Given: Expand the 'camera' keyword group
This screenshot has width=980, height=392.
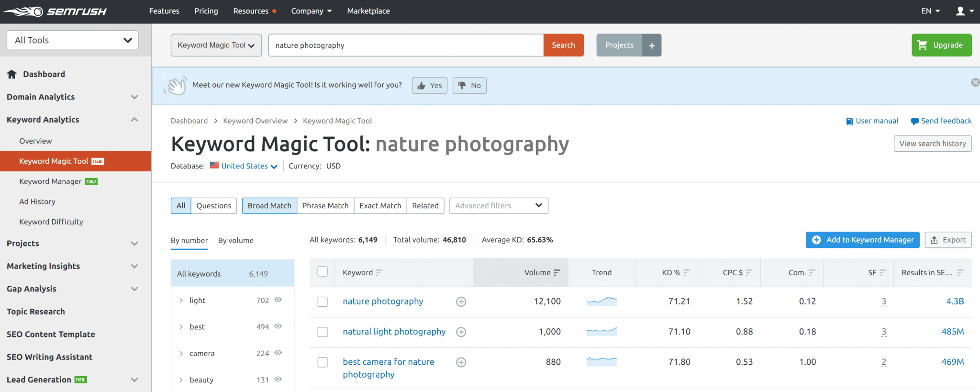Looking at the screenshot, I should tap(181, 353).
